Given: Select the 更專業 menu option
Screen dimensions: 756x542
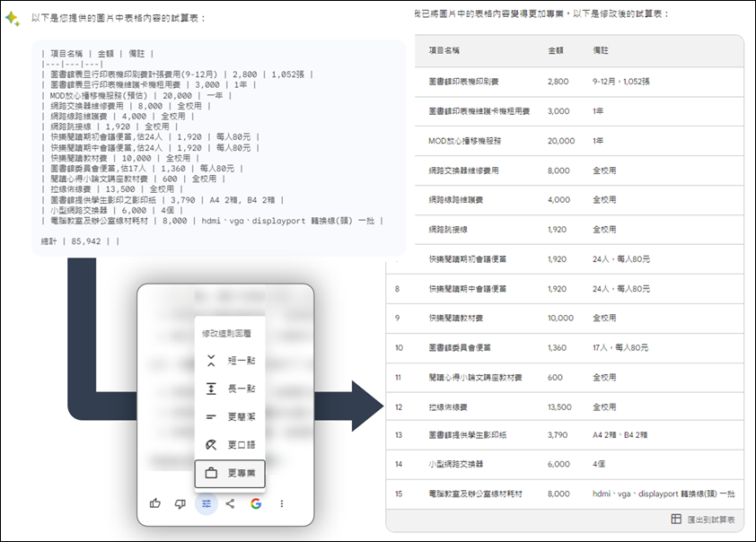Looking at the screenshot, I should coord(230,473).
